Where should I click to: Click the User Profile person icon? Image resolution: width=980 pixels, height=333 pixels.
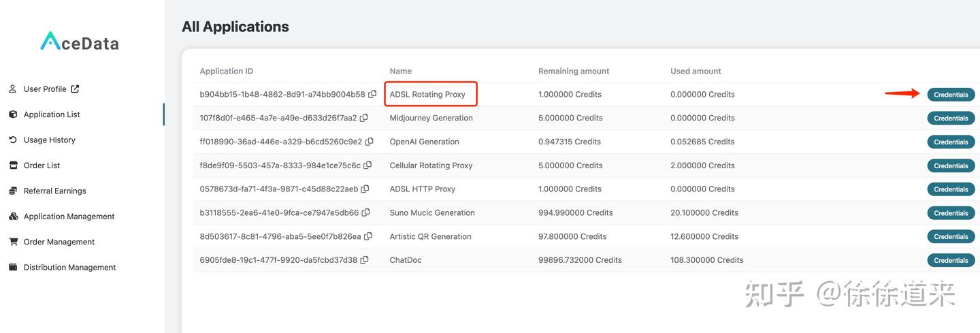[x=12, y=89]
